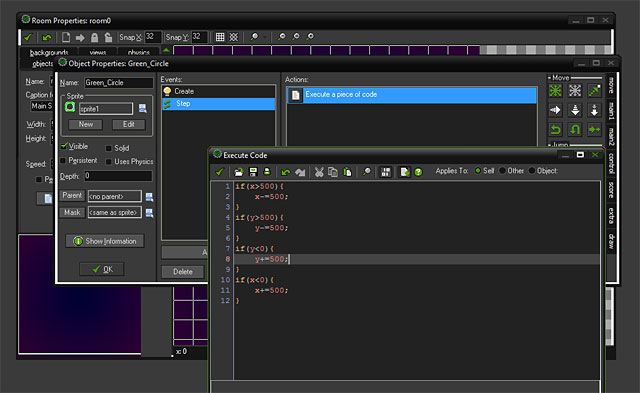The width and height of the screenshot is (640, 393).
Task: Open the backgrounds tab in Room Properties
Action: pyautogui.click(x=49, y=52)
